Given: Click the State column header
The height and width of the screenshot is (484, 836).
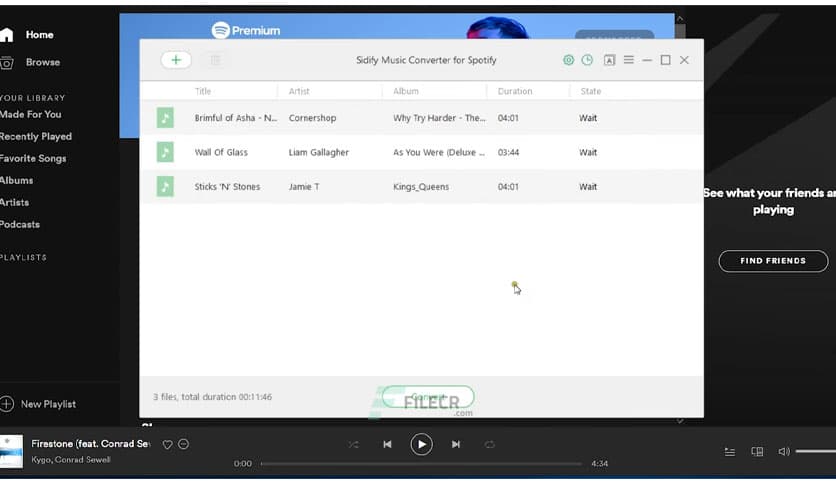Looking at the screenshot, I should pyautogui.click(x=591, y=91).
